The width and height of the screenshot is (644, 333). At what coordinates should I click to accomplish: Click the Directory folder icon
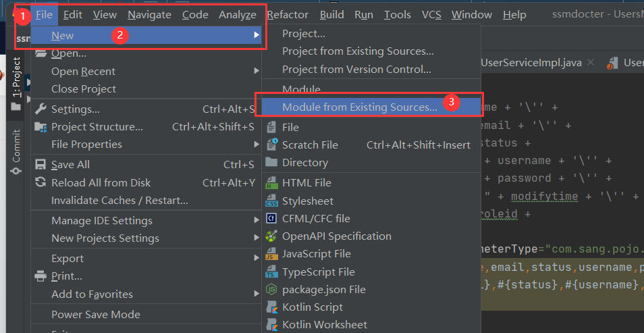271,161
